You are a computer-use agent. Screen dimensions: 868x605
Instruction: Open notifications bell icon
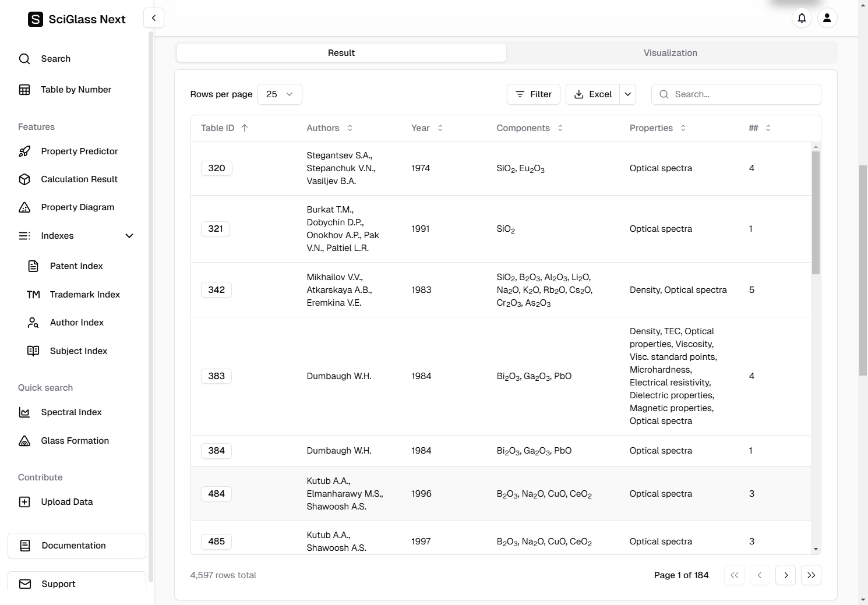802,18
